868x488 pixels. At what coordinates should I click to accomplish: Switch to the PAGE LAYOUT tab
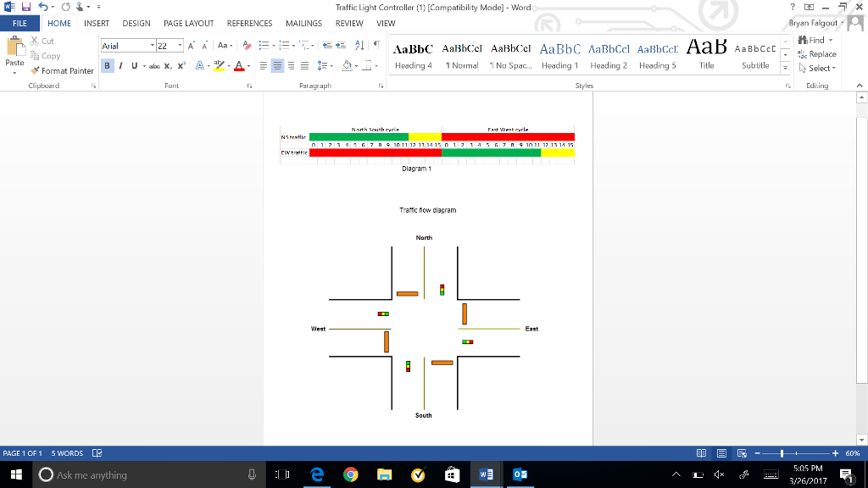tap(188, 23)
